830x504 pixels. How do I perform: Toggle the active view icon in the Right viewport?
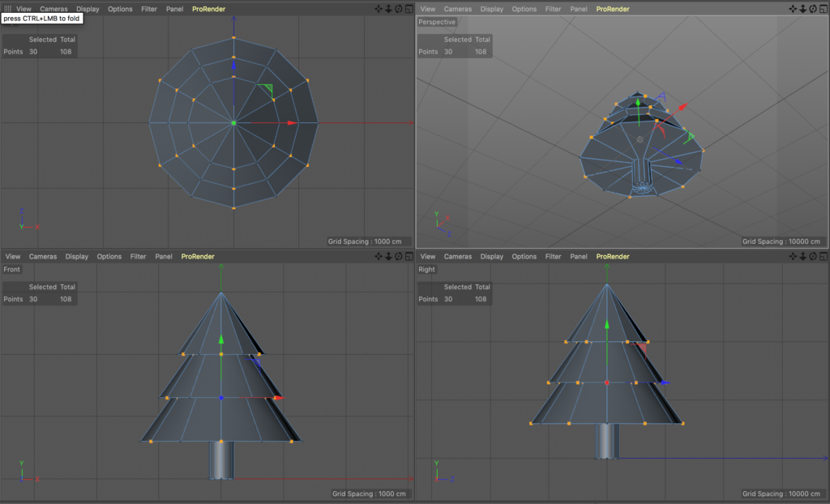point(824,256)
